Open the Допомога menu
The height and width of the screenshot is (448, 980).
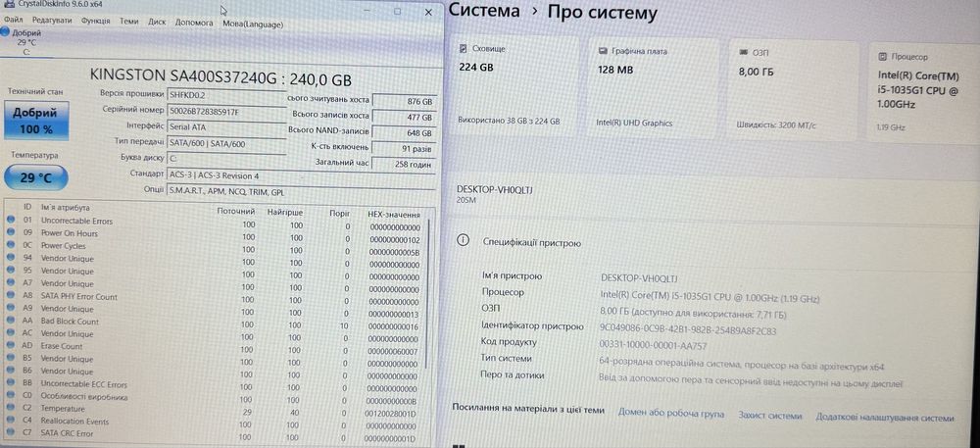pos(194,23)
